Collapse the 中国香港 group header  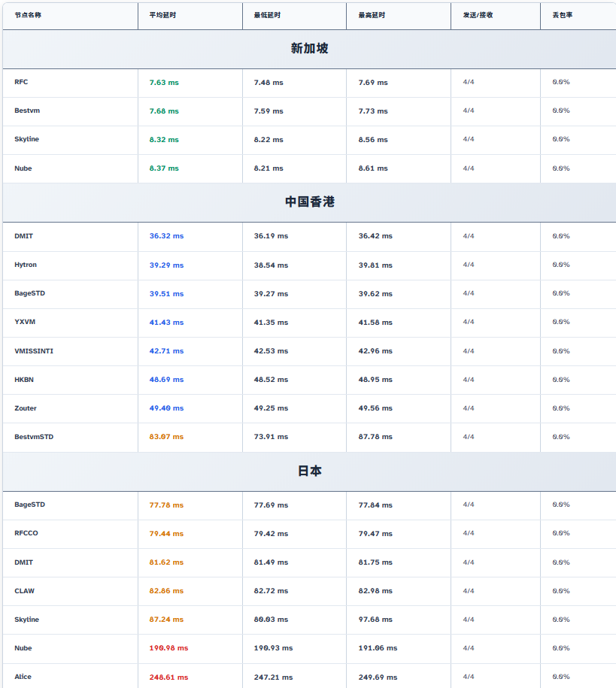[x=309, y=202]
